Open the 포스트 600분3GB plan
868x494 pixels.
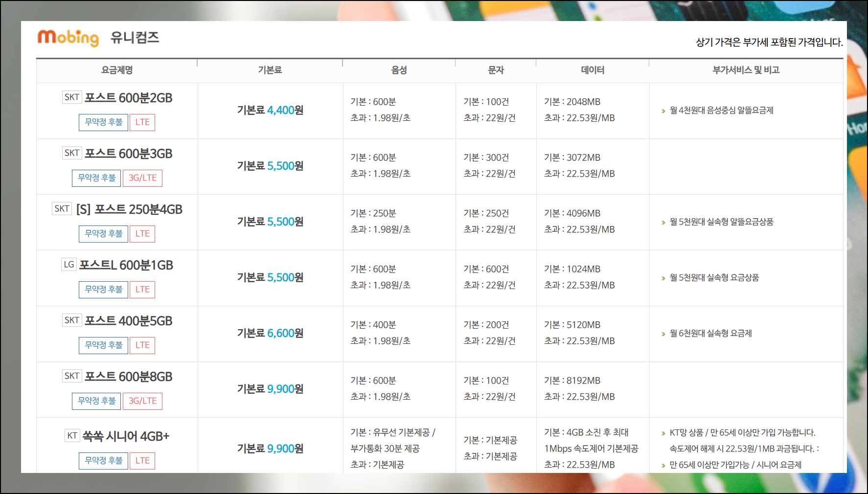pos(129,154)
